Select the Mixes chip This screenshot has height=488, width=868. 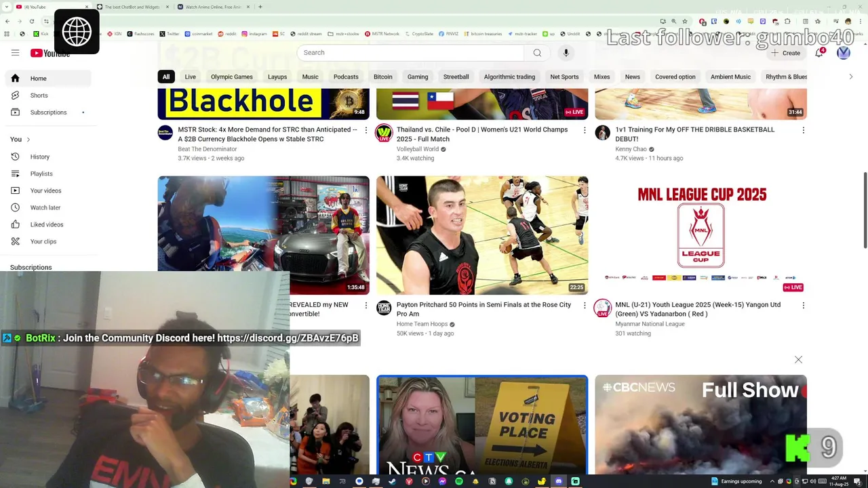602,77
